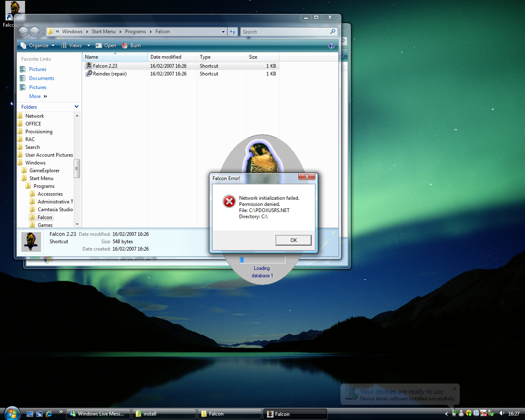This screenshot has height=420, width=525.
Task: Launch Internet Explorer from Quick Launch
Action: click(x=49, y=414)
